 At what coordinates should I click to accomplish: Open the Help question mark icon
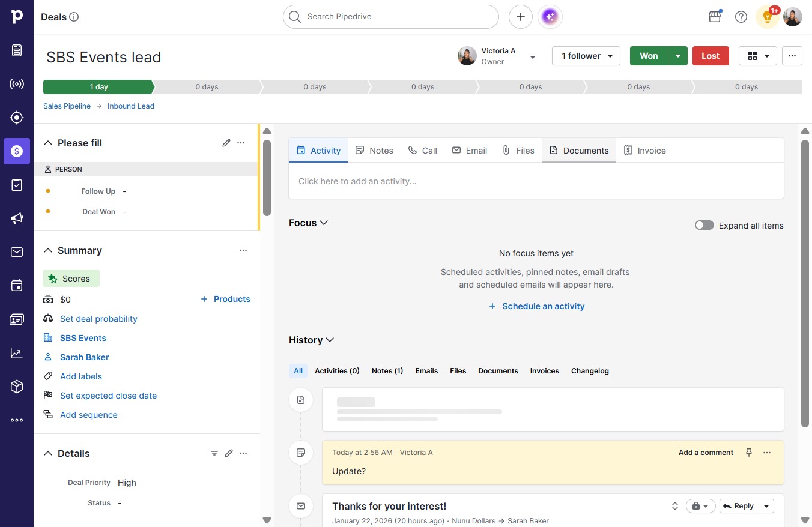click(x=741, y=17)
